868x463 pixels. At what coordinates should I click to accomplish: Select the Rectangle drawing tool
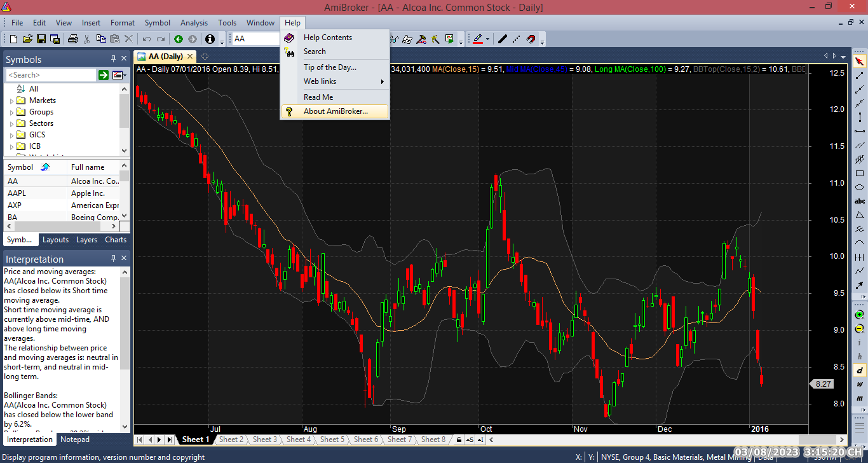click(860, 173)
